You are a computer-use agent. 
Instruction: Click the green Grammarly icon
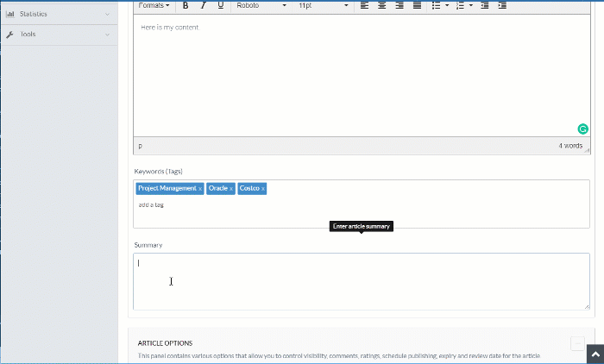point(582,129)
